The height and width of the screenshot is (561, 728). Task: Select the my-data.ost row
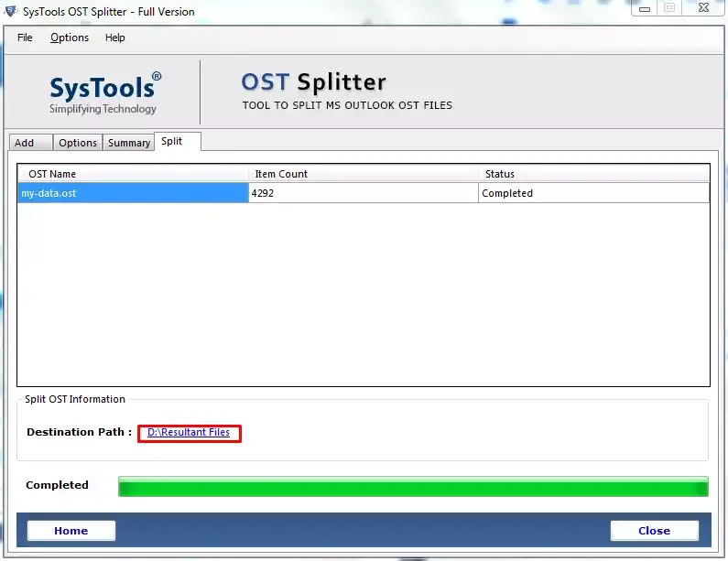tap(364, 193)
